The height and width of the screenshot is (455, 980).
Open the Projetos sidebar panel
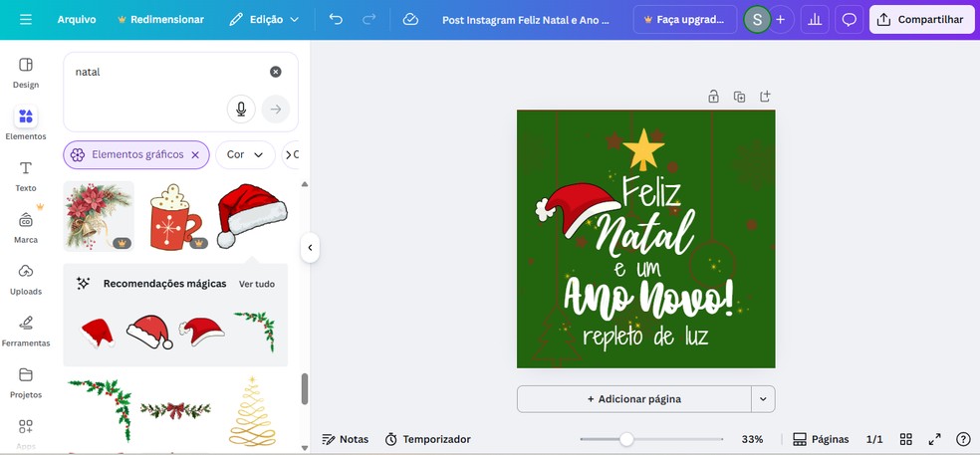pyautogui.click(x=26, y=382)
